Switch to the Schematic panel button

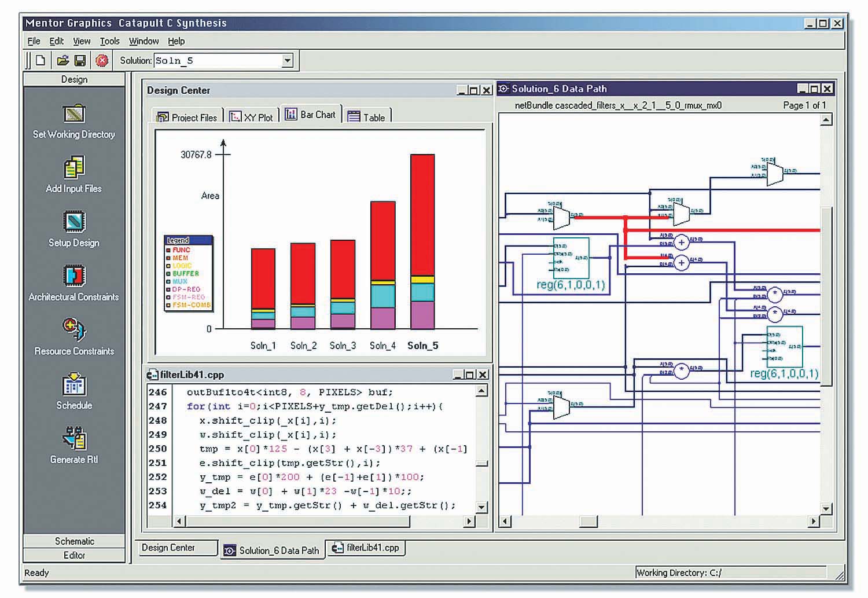pos(74,541)
